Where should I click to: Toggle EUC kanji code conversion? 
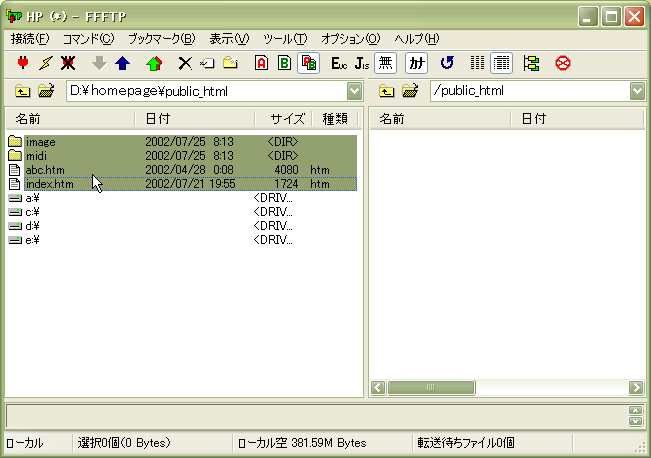[x=339, y=63]
